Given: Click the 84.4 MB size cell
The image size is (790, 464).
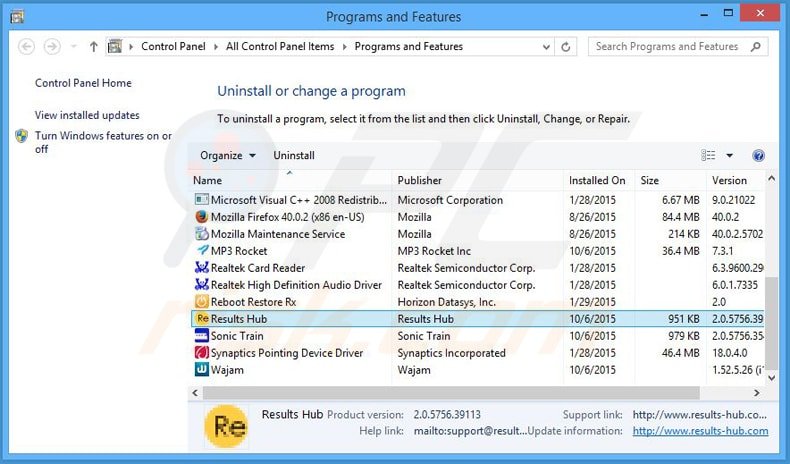Looking at the screenshot, I should pyautogui.click(x=681, y=217).
